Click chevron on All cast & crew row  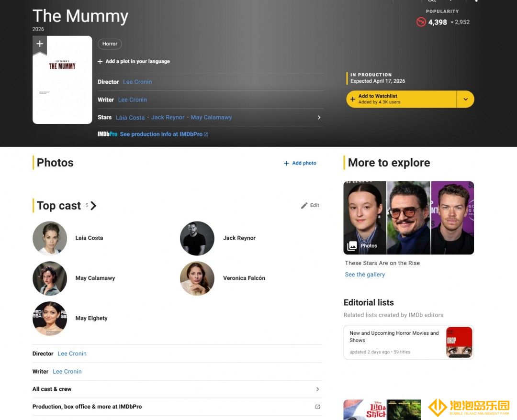pos(317,389)
